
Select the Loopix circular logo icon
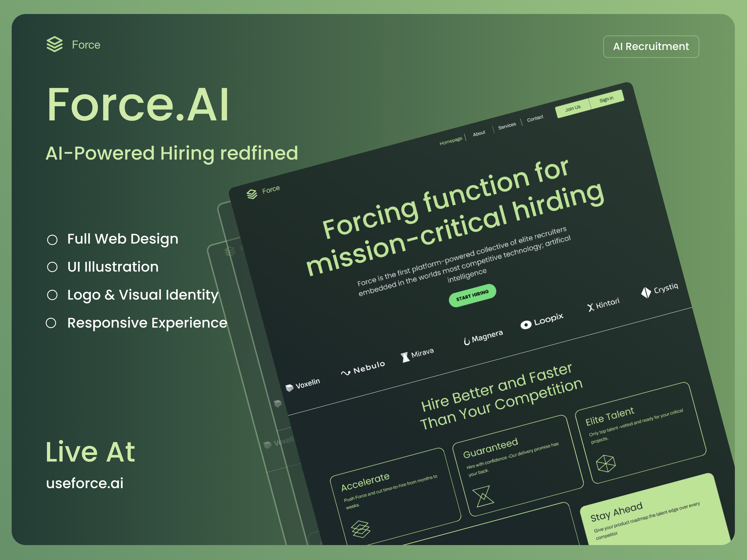click(x=526, y=325)
